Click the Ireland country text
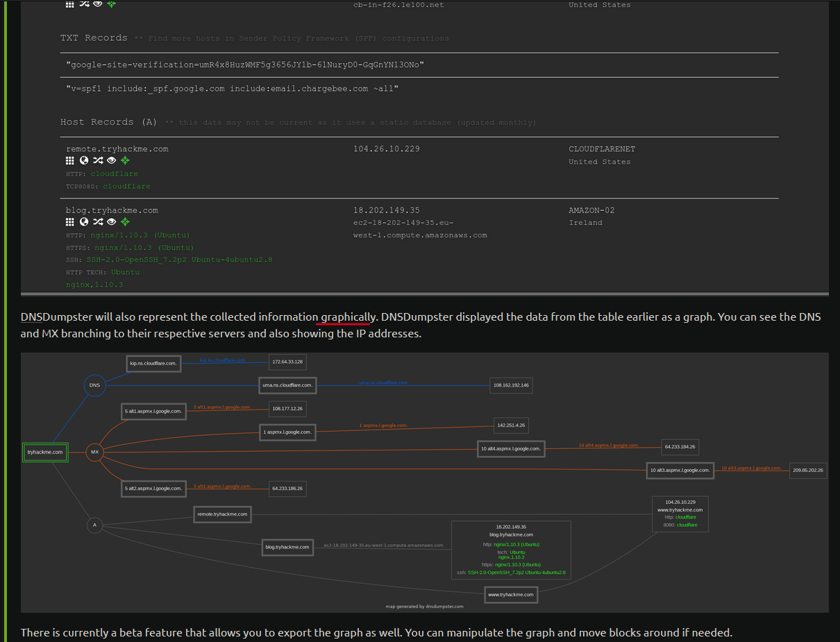This screenshot has height=642, width=840. coord(585,223)
